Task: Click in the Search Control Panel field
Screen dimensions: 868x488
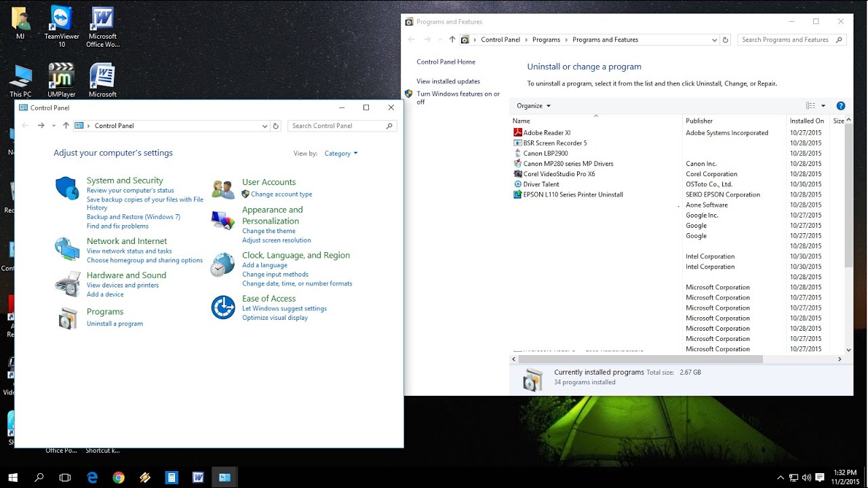Action: [x=342, y=126]
